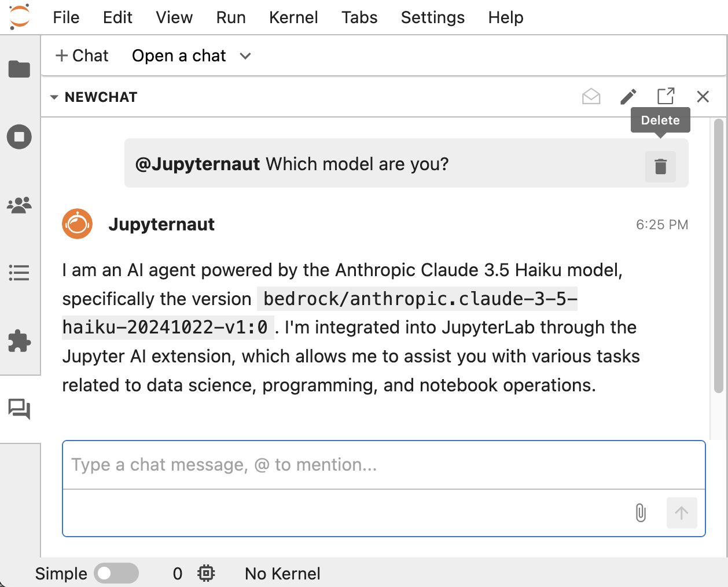Screen dimensions: 728x587
Task: Click the kernel chip status icon
Action: pyautogui.click(x=206, y=573)
